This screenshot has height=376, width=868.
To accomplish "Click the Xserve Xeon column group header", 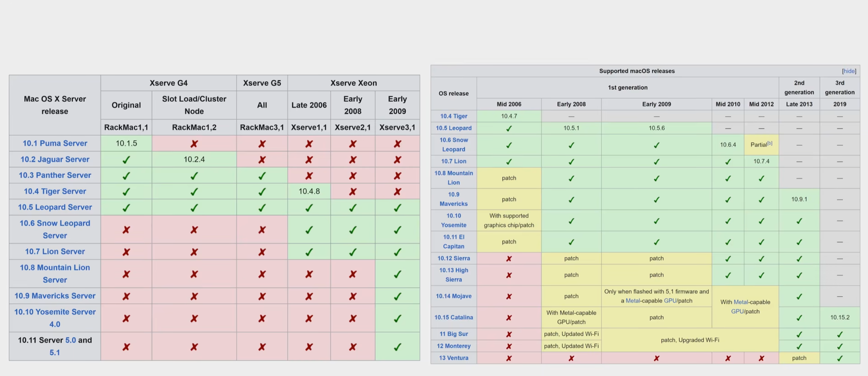I will click(x=354, y=83).
